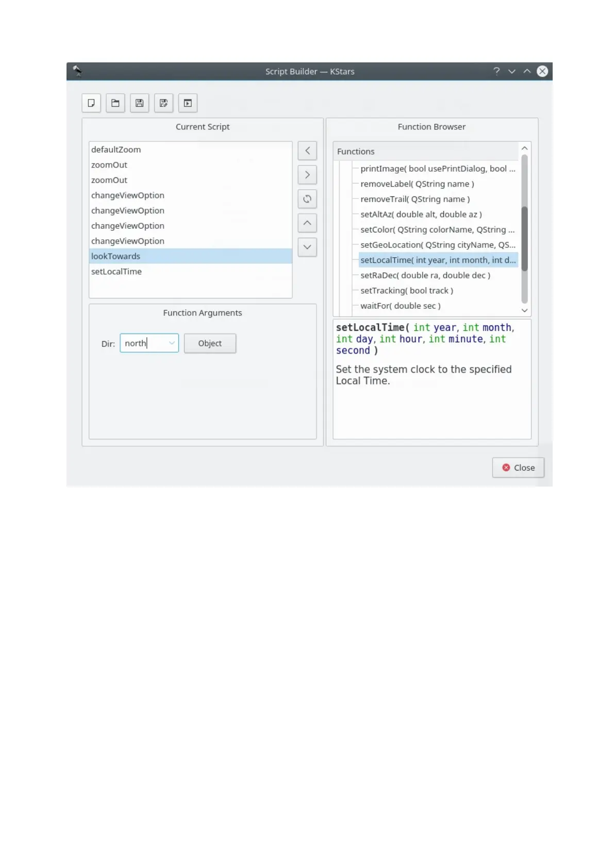Image resolution: width=614 pixels, height=868 pixels.
Task: Click the Save Script As icon
Action: [163, 103]
